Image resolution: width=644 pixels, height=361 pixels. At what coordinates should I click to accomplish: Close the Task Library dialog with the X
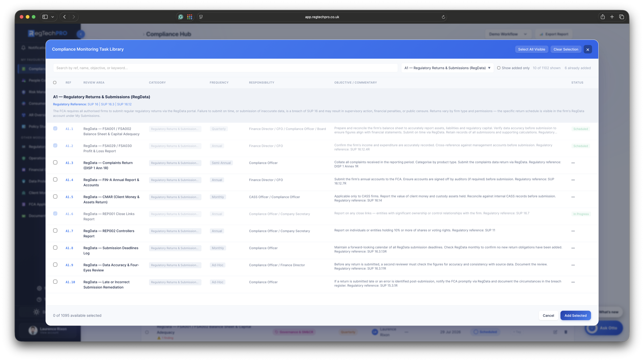click(588, 49)
